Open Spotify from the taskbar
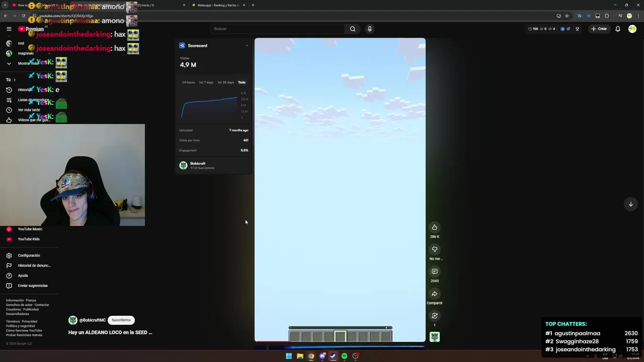 pos(344,356)
